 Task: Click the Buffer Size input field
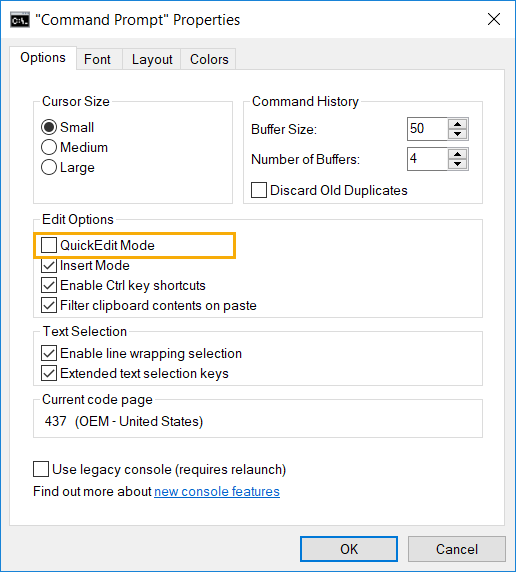(x=427, y=129)
